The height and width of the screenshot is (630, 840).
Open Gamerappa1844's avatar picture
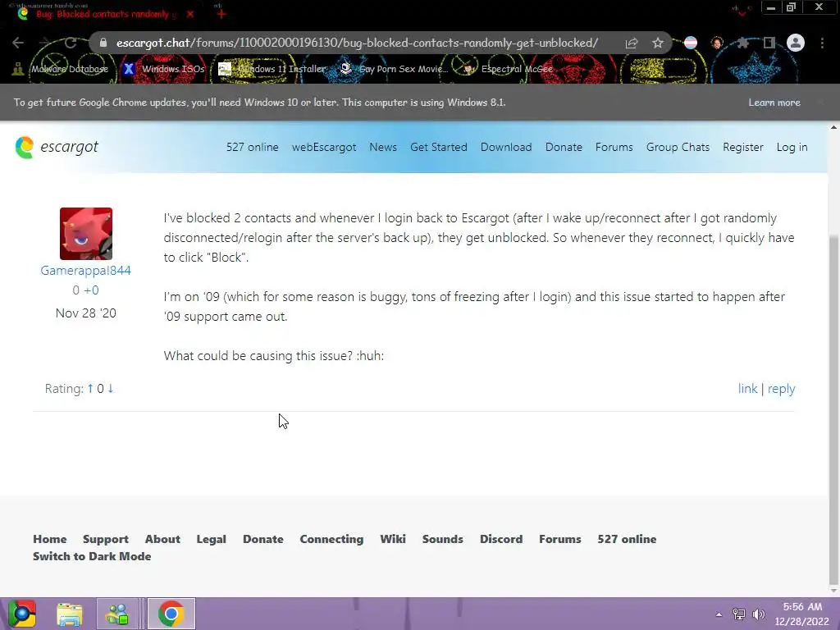tap(85, 234)
